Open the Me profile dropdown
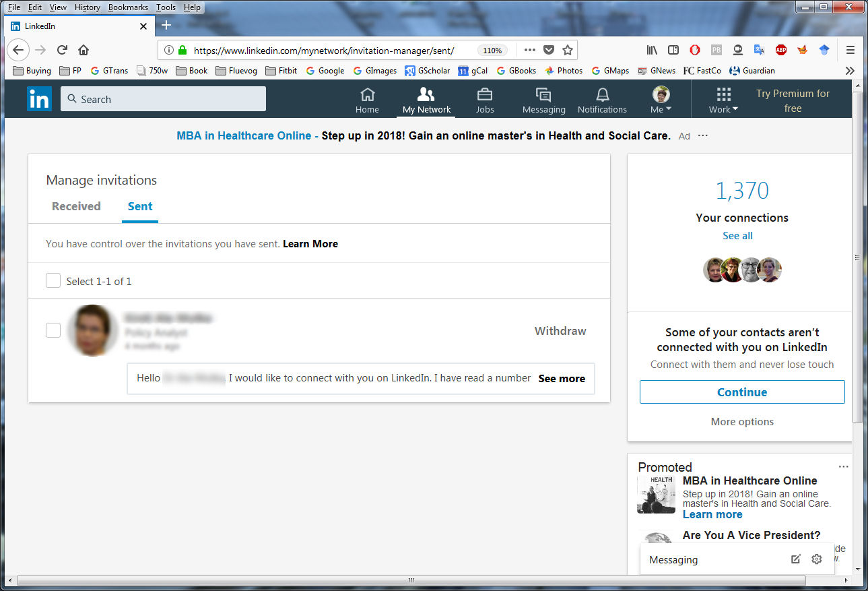868x591 pixels. pos(661,98)
